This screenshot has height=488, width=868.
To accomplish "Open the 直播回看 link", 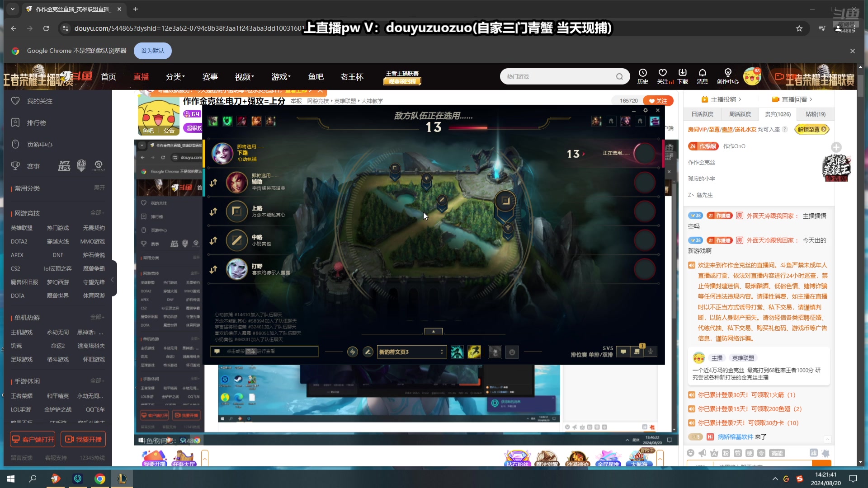I will pyautogui.click(x=792, y=99).
